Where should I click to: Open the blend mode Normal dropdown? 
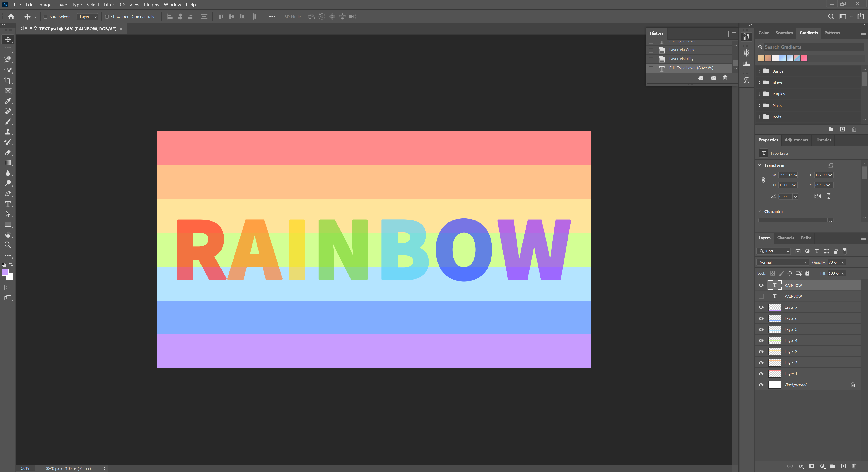click(x=782, y=262)
